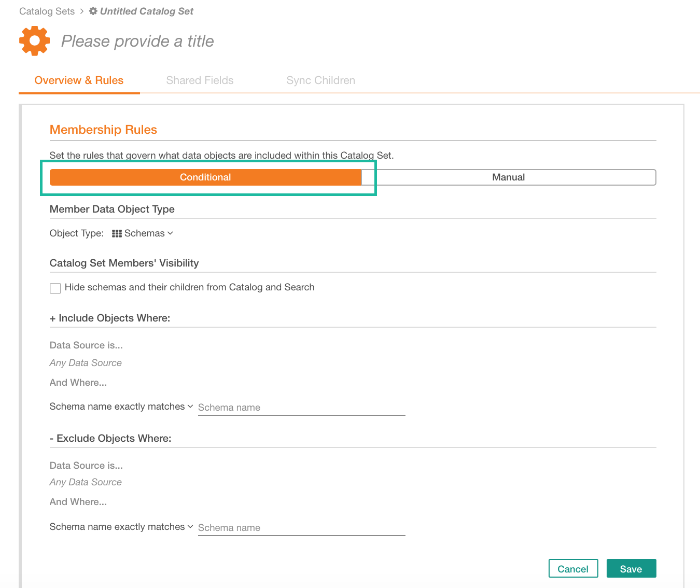Switch to Overview & Rules tab

click(79, 80)
